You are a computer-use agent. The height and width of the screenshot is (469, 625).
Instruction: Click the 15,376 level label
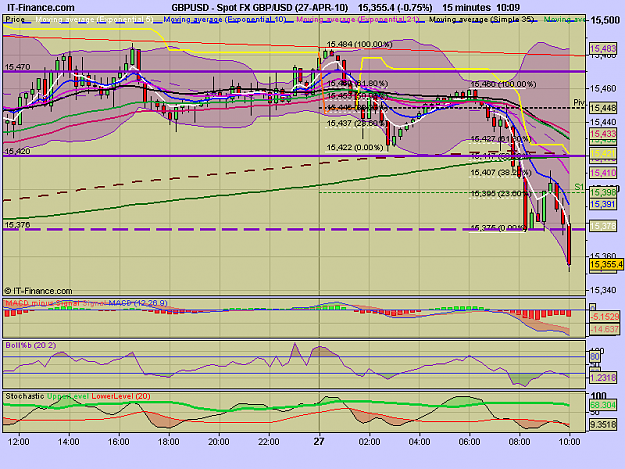(x=17, y=225)
